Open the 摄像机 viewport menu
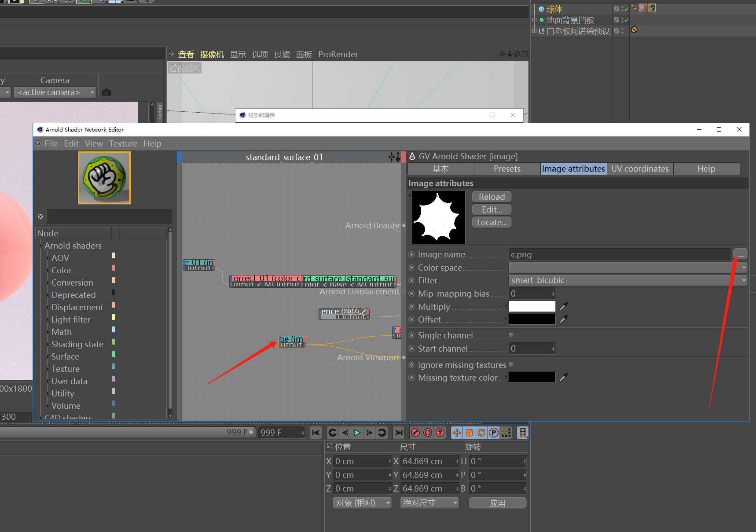Screen dimensions: 756x532 pyautogui.click(x=212, y=54)
